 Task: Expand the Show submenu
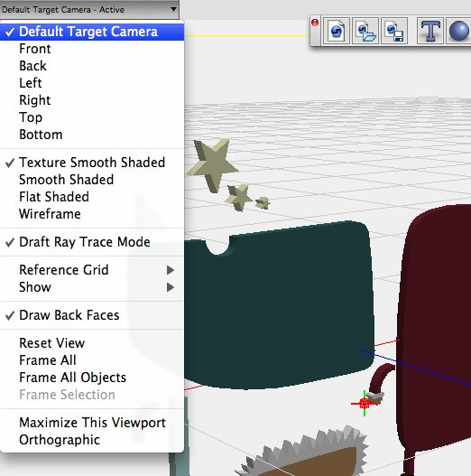coord(92,287)
